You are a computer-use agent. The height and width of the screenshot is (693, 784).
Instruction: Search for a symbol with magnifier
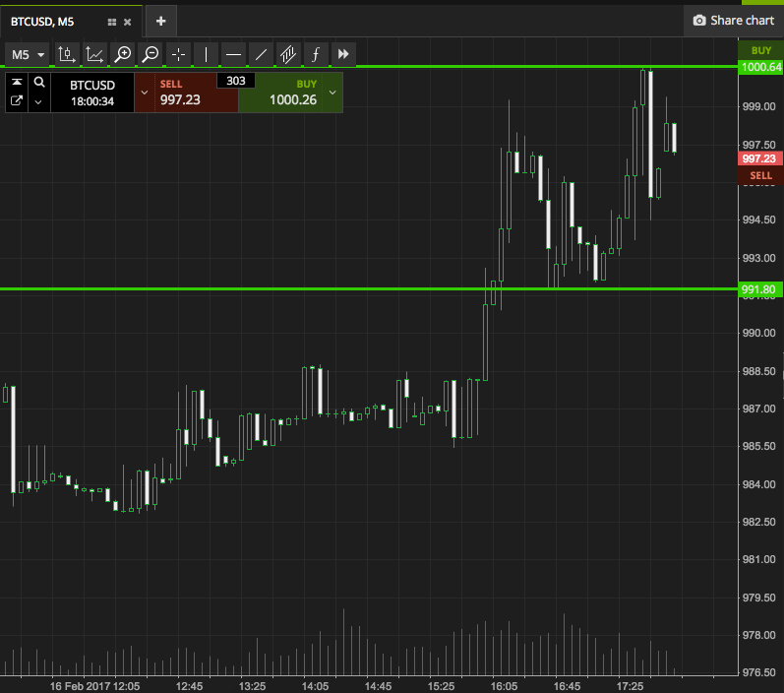[x=39, y=82]
